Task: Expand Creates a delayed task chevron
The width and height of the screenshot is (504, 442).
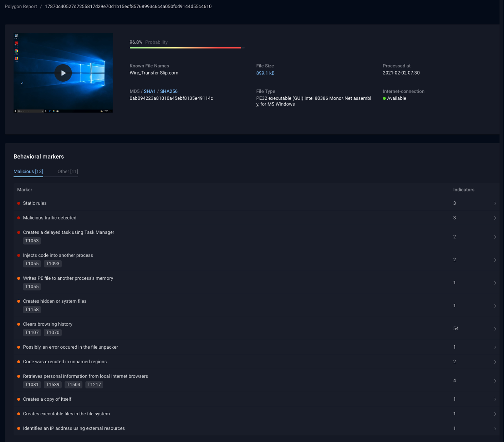Action: click(495, 237)
